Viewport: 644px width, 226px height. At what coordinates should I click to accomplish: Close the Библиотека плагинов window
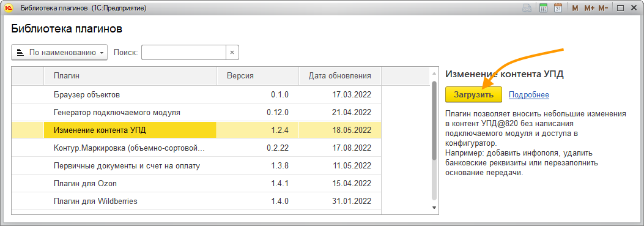tap(634, 8)
